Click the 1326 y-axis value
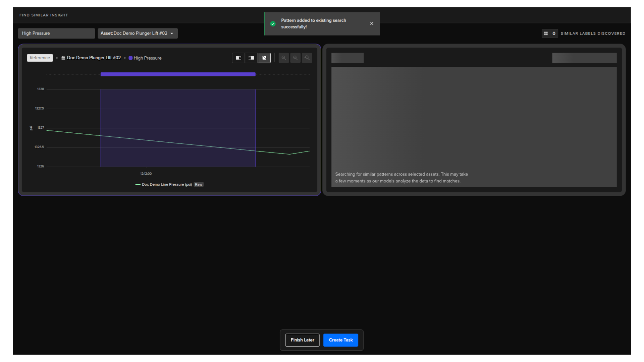The image size is (644, 362). 41,166
